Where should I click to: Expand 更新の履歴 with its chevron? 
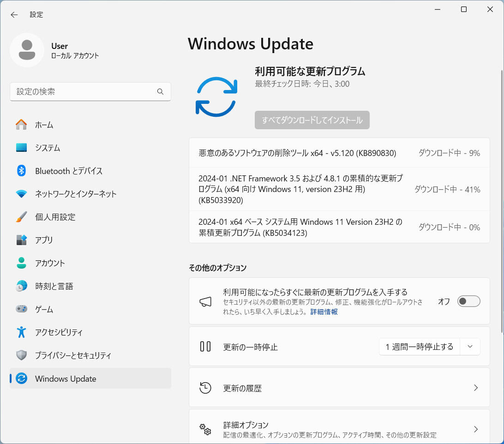click(476, 388)
